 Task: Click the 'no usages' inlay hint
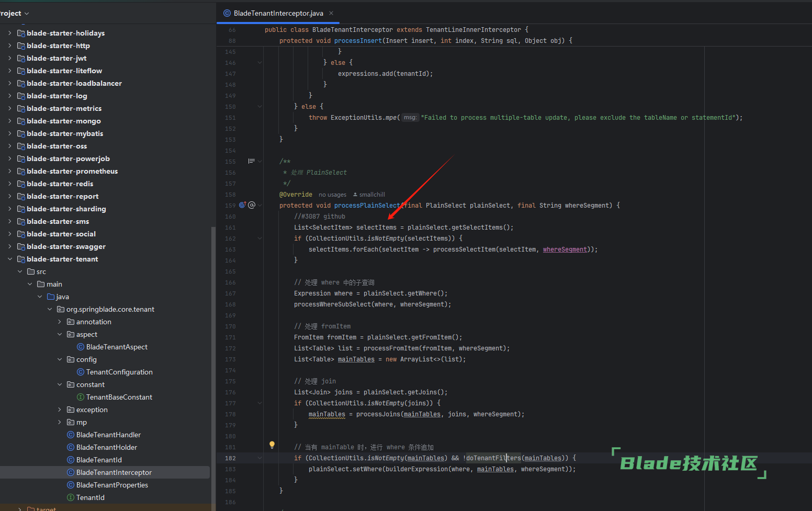[332, 195]
